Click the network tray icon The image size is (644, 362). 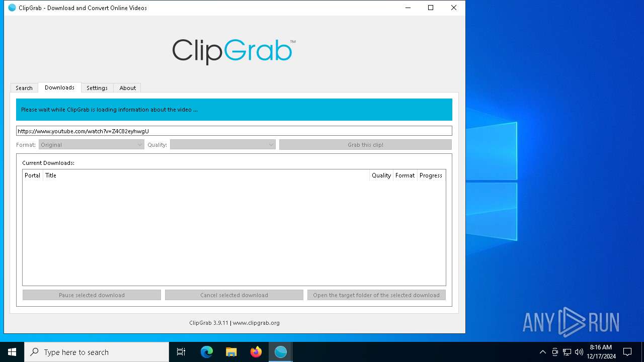567,352
